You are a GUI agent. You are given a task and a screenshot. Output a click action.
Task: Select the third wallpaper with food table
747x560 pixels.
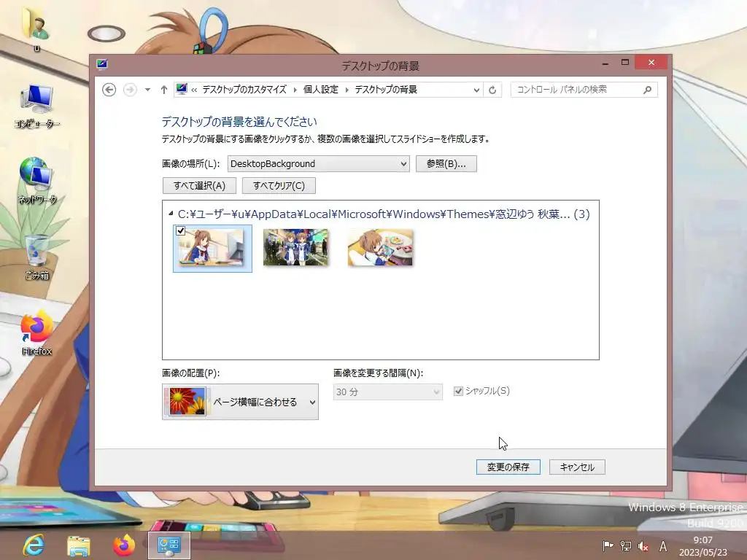pyautogui.click(x=381, y=247)
